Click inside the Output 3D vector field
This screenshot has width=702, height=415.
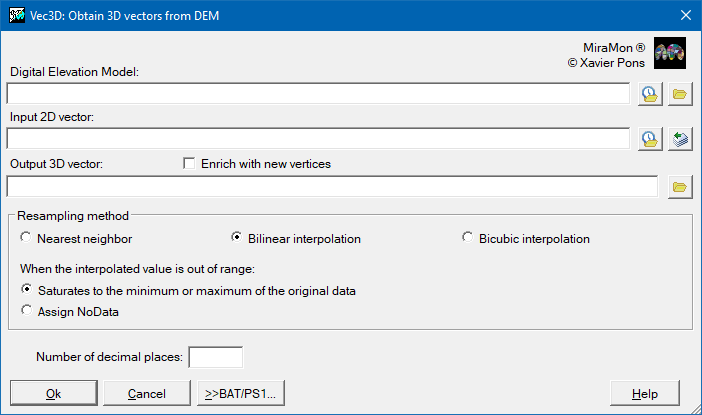pos(331,186)
